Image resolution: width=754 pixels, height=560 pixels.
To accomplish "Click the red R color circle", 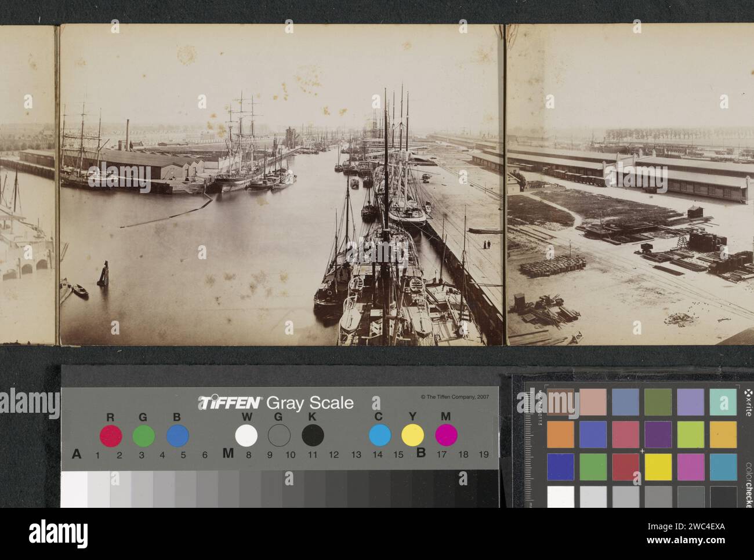I will coord(111,435).
